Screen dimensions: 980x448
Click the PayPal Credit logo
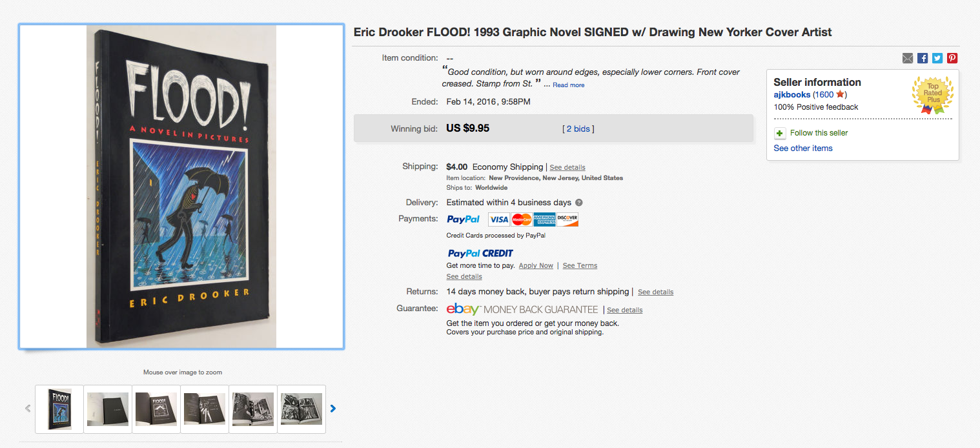(480, 253)
